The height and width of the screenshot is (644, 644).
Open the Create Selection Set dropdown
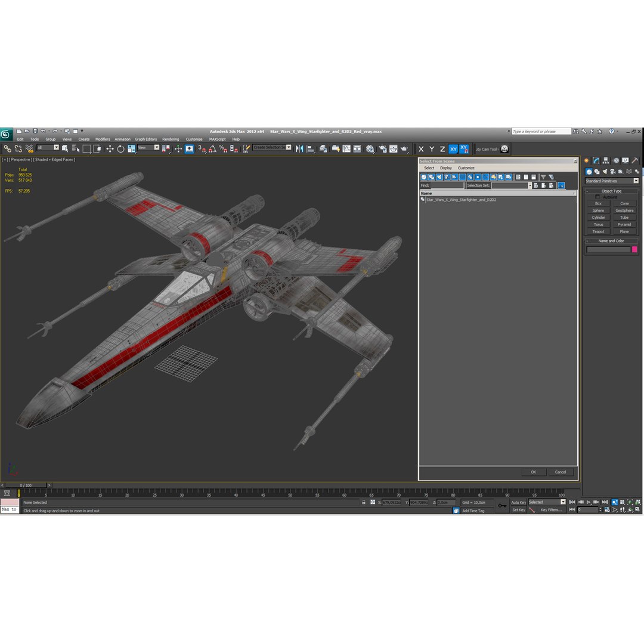pos(273,147)
